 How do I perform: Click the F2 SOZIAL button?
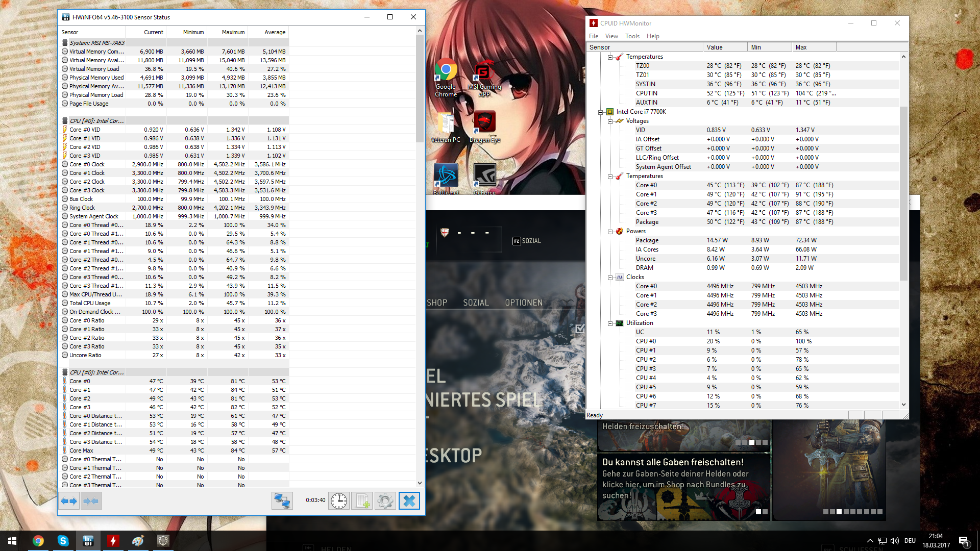pyautogui.click(x=527, y=241)
